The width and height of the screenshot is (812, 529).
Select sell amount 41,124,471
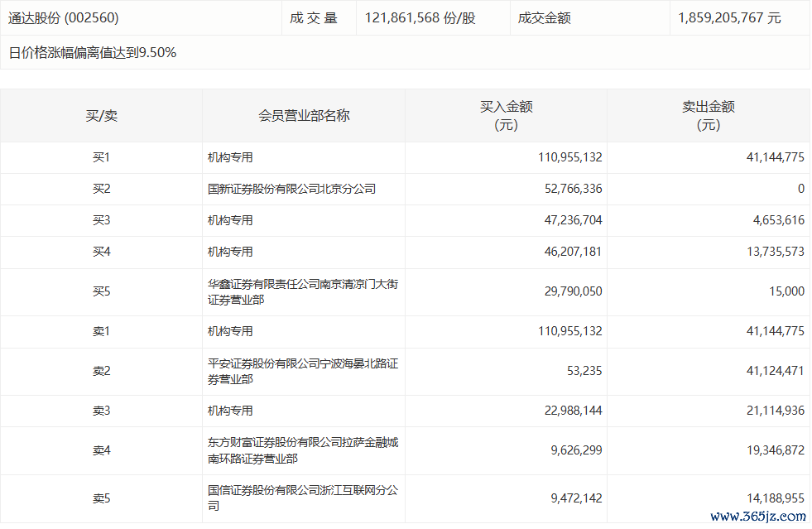pyautogui.click(x=776, y=371)
